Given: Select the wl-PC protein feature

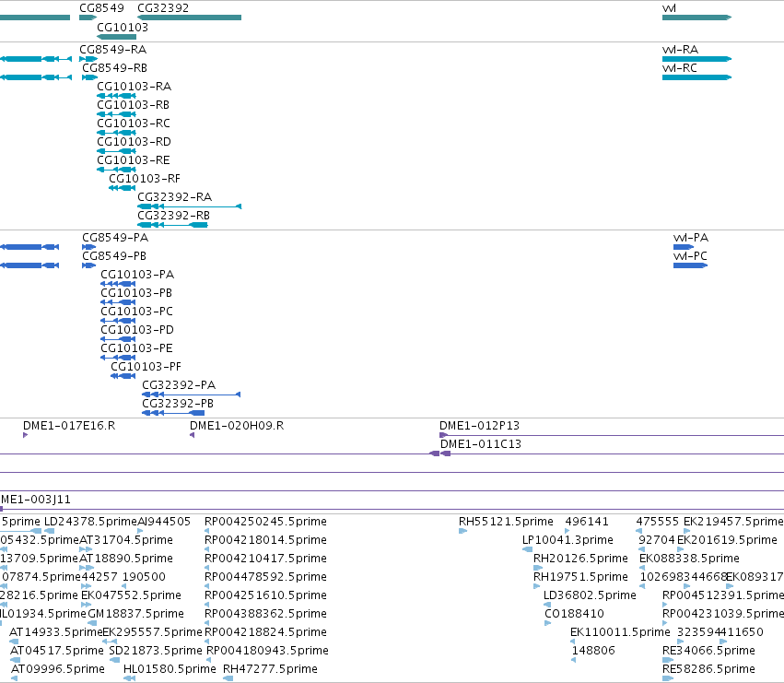Looking at the screenshot, I should (691, 265).
